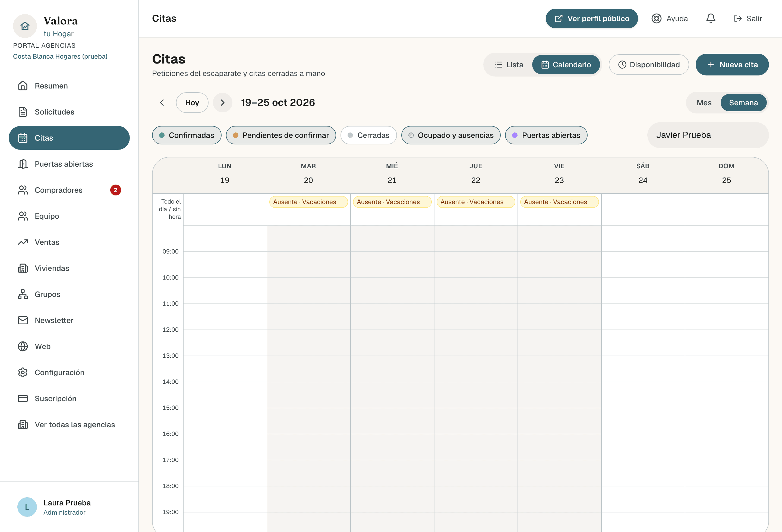Select the Semana view tab

coord(743,103)
